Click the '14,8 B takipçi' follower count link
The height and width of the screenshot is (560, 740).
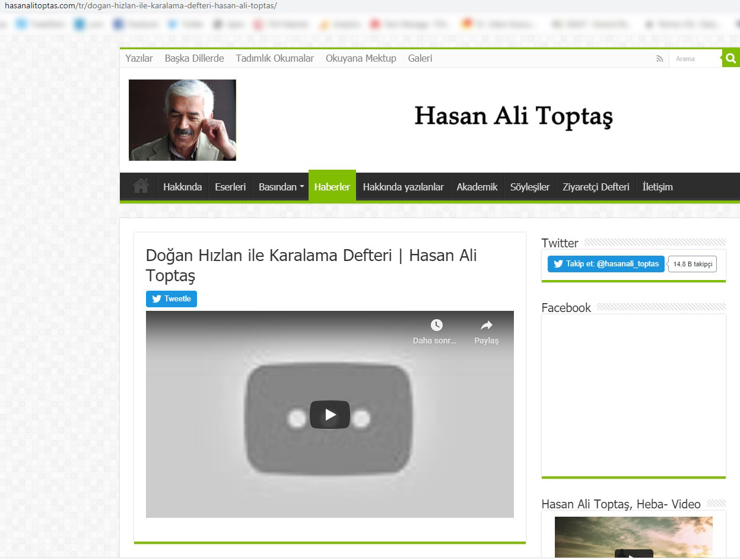pyautogui.click(x=692, y=263)
